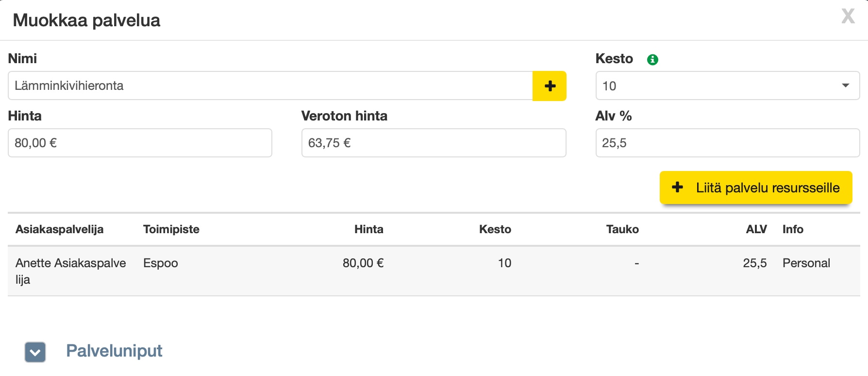Click the ALV column header

pyautogui.click(x=756, y=229)
